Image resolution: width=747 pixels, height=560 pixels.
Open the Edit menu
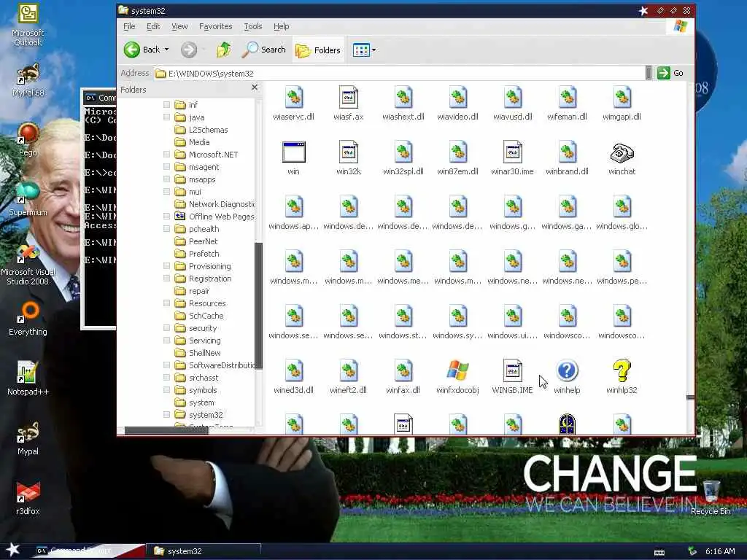(153, 26)
